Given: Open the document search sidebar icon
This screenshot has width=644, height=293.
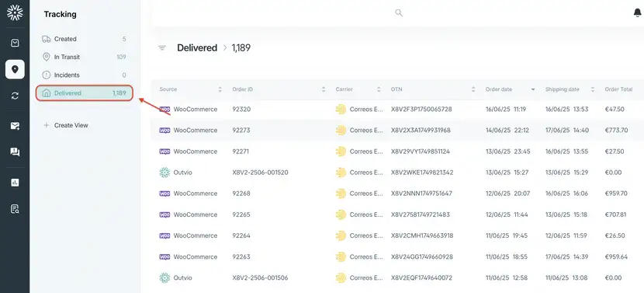Looking at the screenshot, I should [15, 208].
